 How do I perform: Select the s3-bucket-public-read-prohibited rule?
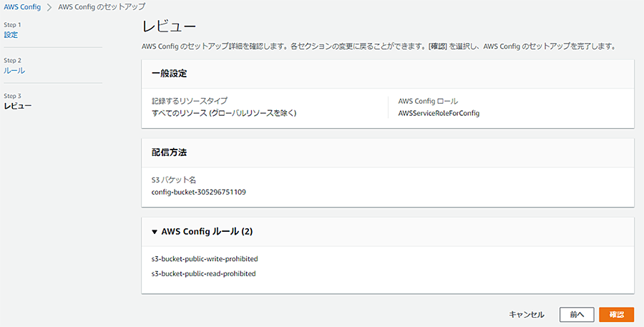[x=203, y=273]
